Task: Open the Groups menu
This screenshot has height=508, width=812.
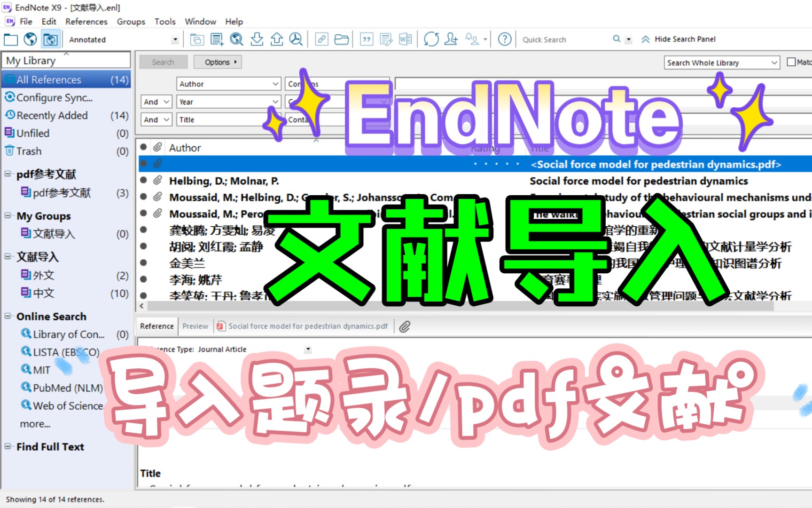Action: (131, 22)
